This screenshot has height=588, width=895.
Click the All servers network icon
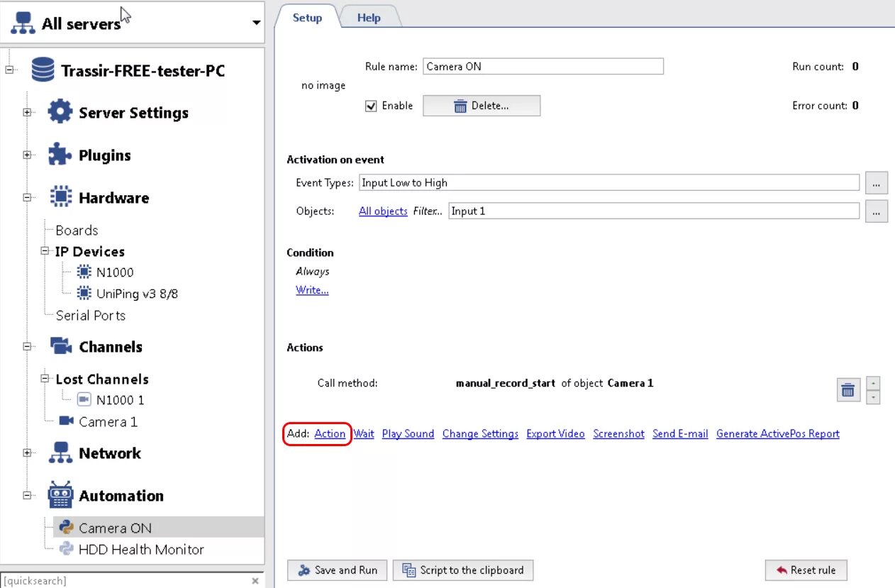pyautogui.click(x=23, y=23)
